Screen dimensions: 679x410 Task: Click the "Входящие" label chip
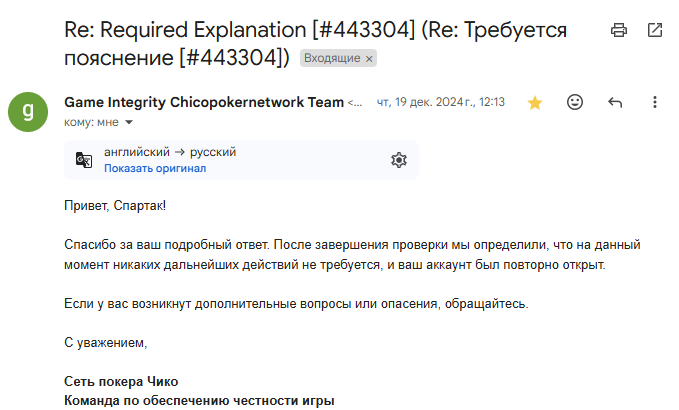click(x=331, y=59)
